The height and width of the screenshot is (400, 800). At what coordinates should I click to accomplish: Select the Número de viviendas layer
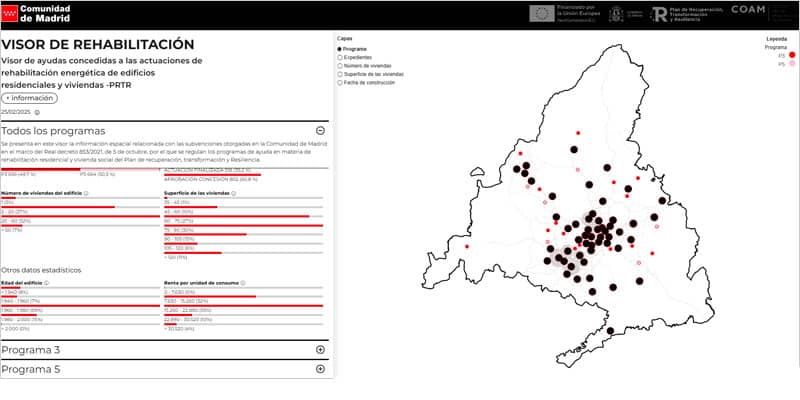pos(340,66)
